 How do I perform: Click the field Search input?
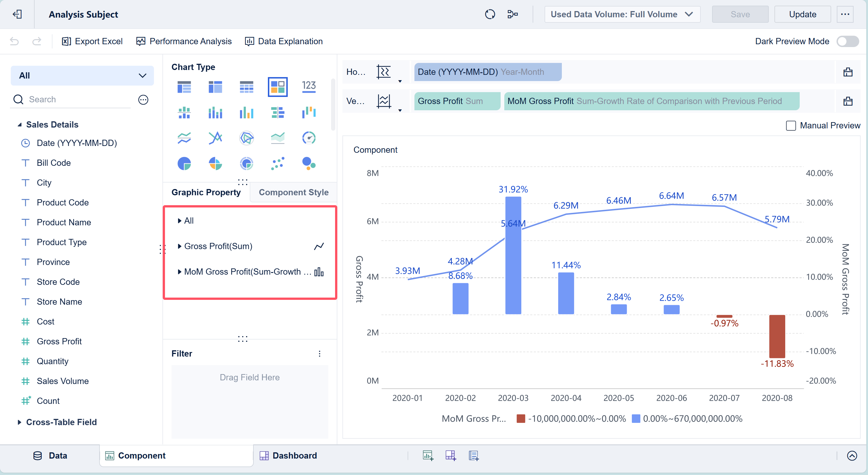click(x=70, y=100)
